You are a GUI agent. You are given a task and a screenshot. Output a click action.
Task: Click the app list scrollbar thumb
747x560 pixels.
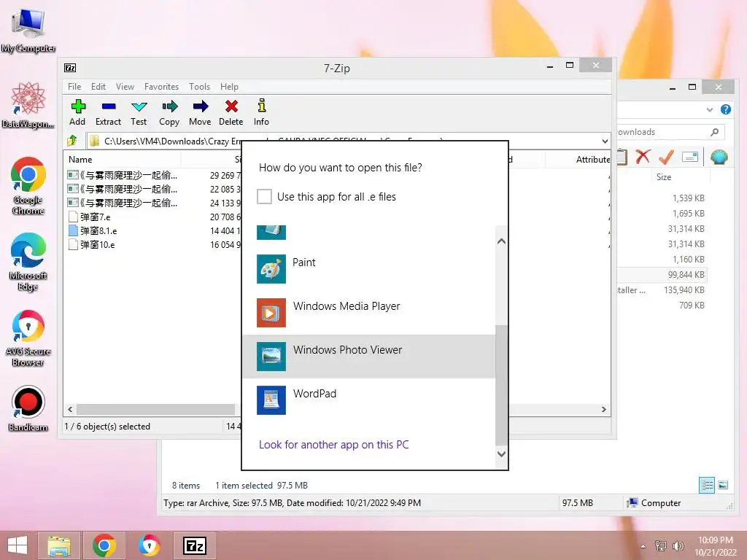[501, 385]
